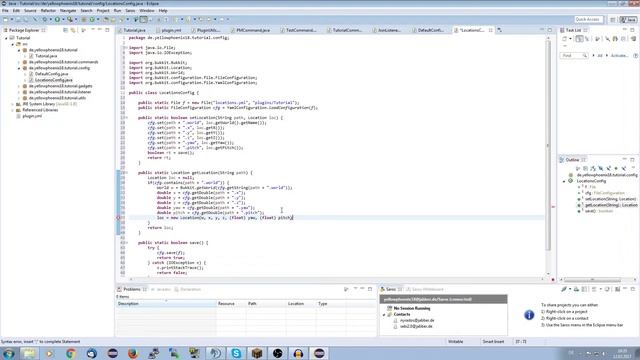Viewport: 640px width, 360px height.
Task: Open the Run configurations dropdown arrow
Action: (63, 19)
